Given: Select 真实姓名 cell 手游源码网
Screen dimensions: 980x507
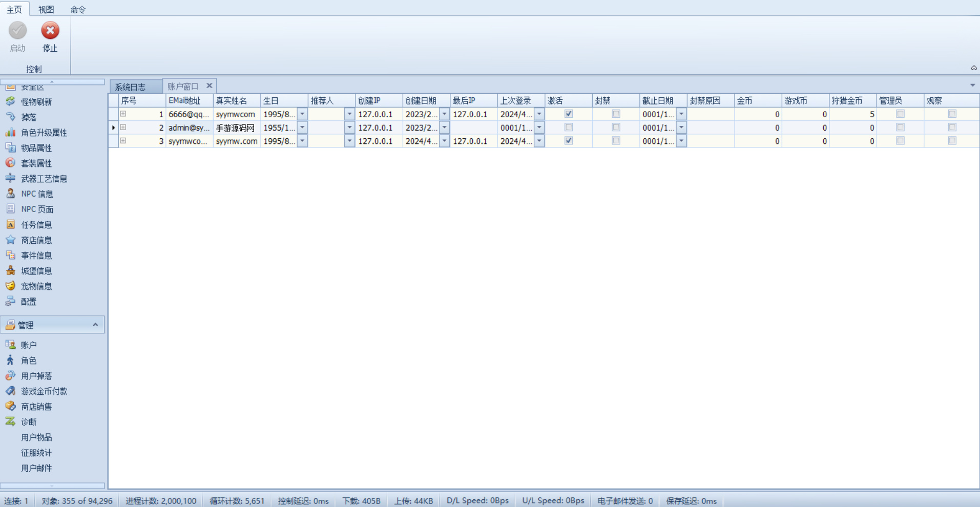Looking at the screenshot, I should pyautogui.click(x=237, y=128).
